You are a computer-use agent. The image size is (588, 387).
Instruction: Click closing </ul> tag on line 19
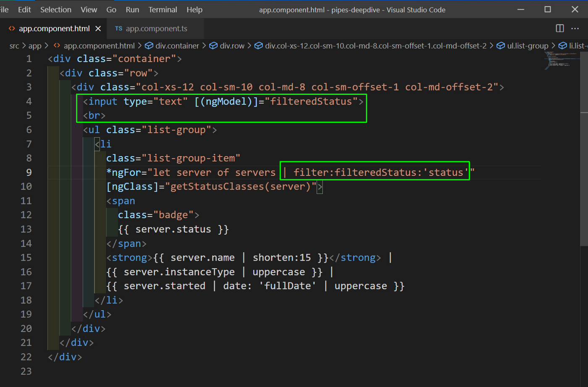(x=97, y=315)
